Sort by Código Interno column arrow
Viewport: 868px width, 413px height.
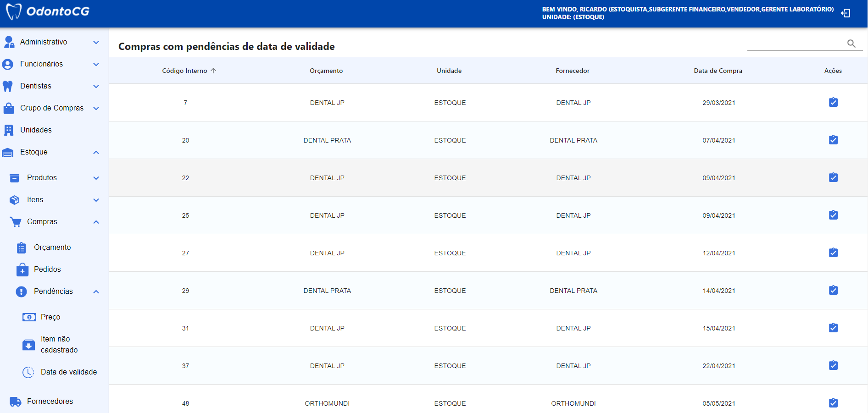pyautogui.click(x=214, y=71)
